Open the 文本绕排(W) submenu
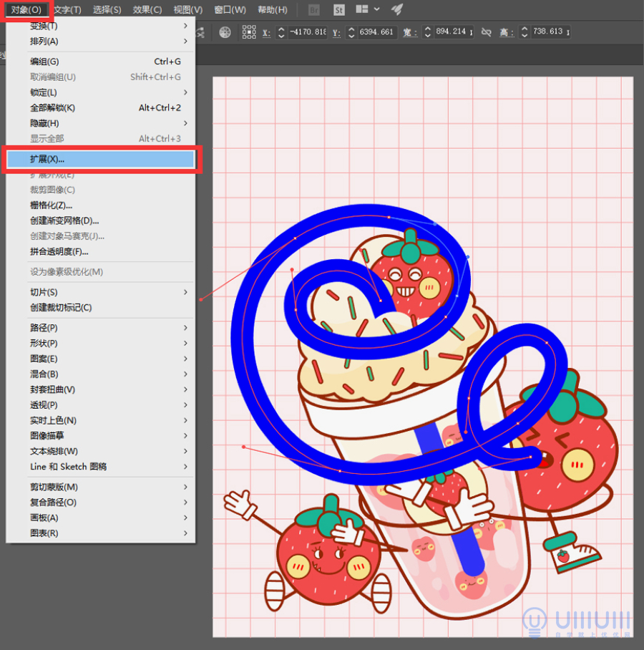This screenshot has height=650, width=644. tap(100, 451)
